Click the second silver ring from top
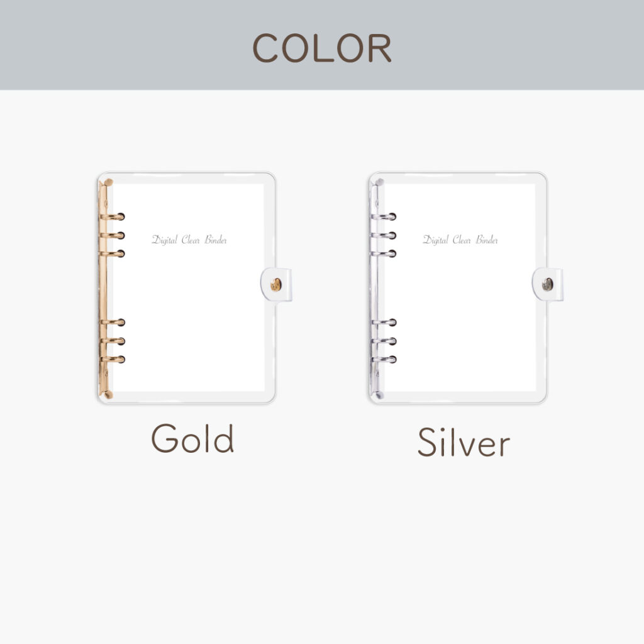 coord(385,235)
